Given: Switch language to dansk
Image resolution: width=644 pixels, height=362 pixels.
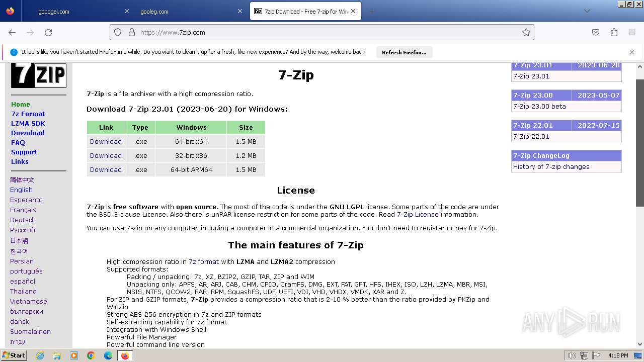Looking at the screenshot, I should click(x=20, y=322).
